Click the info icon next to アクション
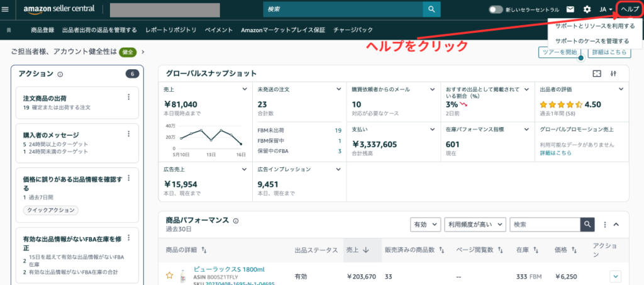644x285 pixels. click(x=60, y=74)
